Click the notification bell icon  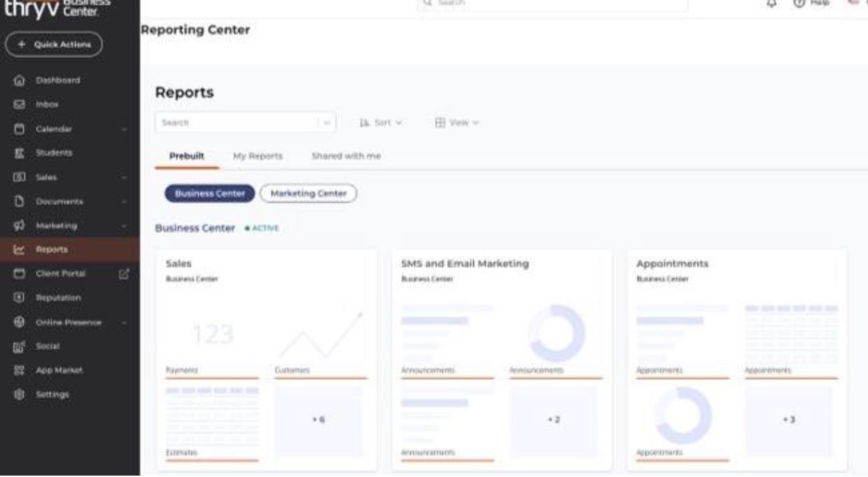pos(772,3)
